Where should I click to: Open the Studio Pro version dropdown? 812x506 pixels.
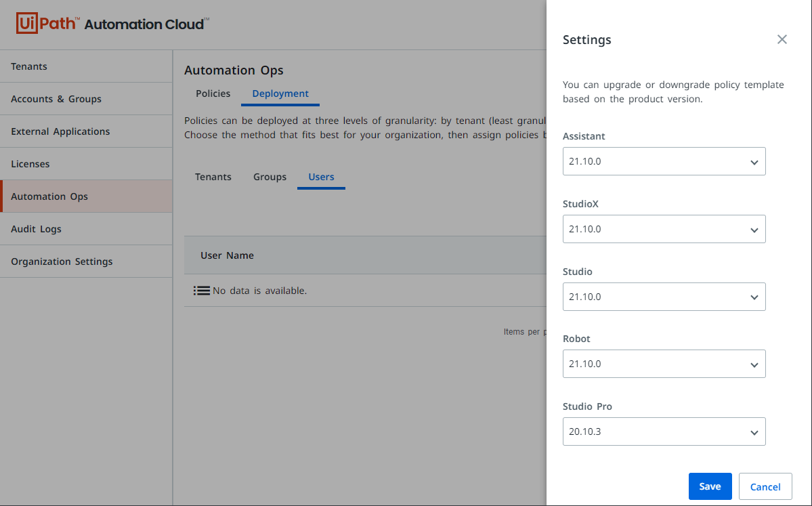click(x=664, y=431)
